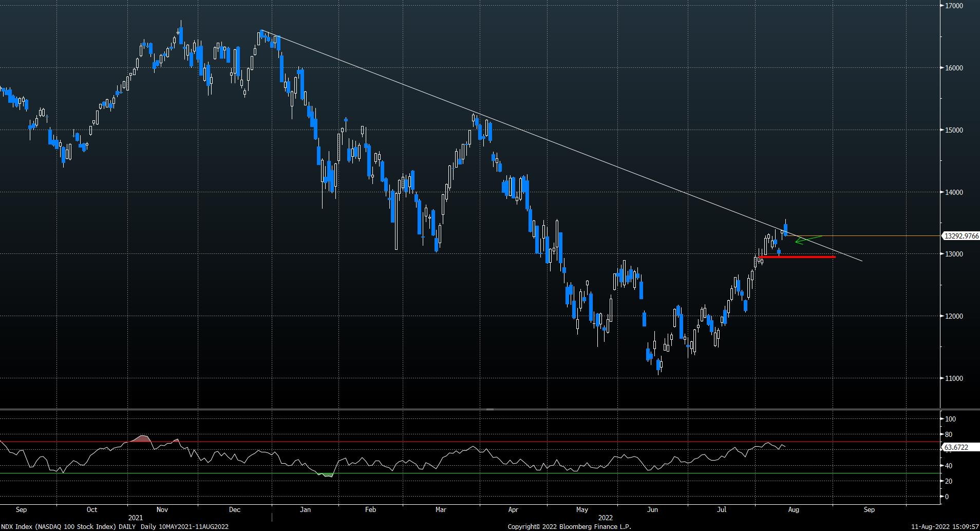Click the 0 label on RSI axis
980x531 pixels.
pyautogui.click(x=947, y=497)
